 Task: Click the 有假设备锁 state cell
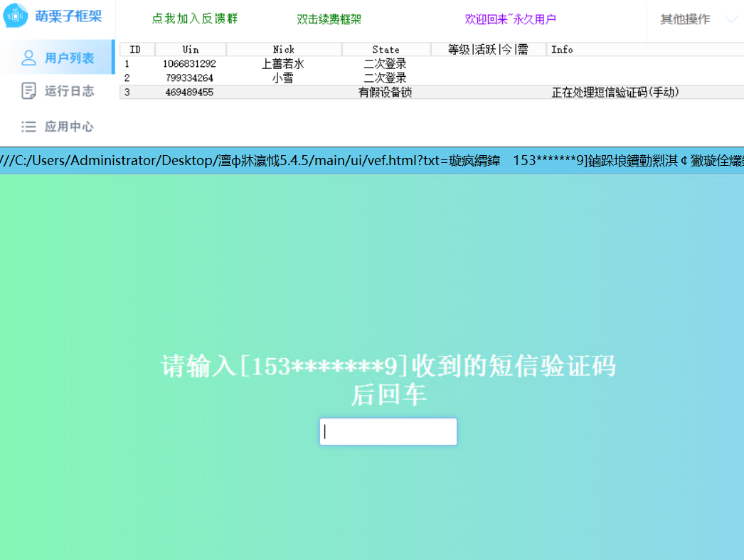click(x=386, y=92)
